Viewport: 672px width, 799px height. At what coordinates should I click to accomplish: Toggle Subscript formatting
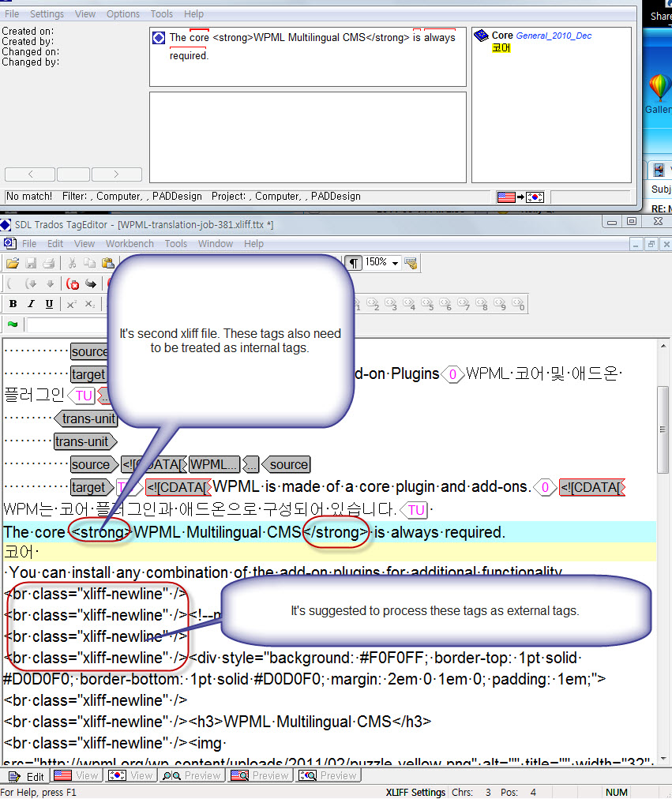90,304
